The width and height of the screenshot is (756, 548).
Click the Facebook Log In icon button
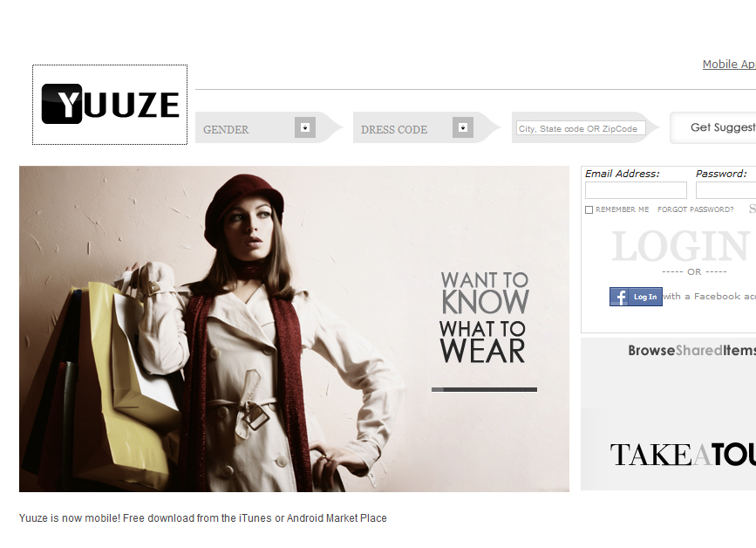pyautogui.click(x=636, y=297)
